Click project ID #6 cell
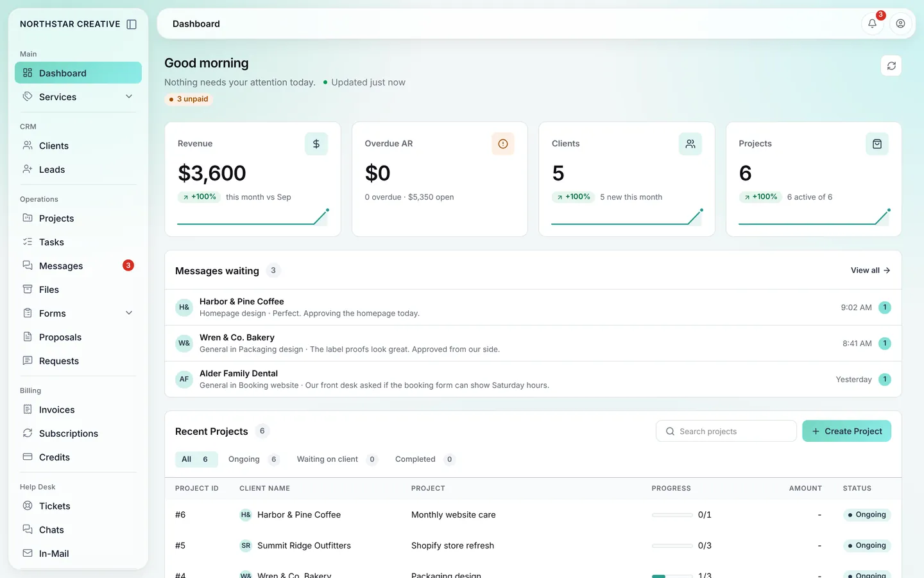 click(x=180, y=515)
